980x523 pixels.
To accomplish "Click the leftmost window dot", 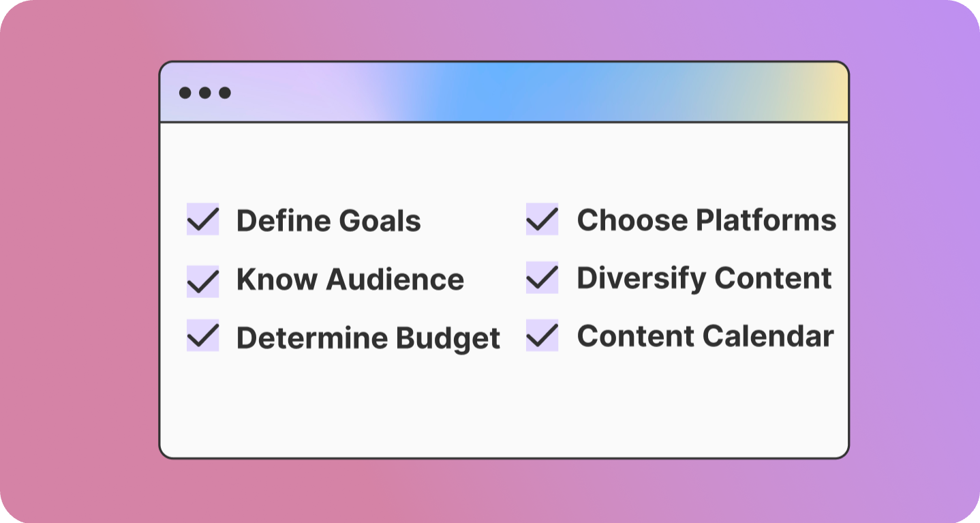I will point(185,93).
